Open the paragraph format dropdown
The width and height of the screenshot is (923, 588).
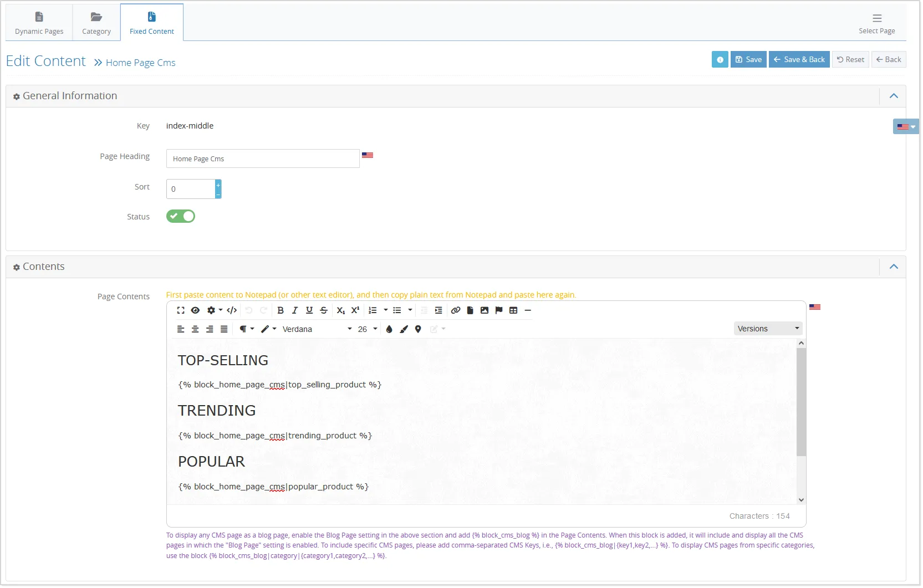[247, 330]
